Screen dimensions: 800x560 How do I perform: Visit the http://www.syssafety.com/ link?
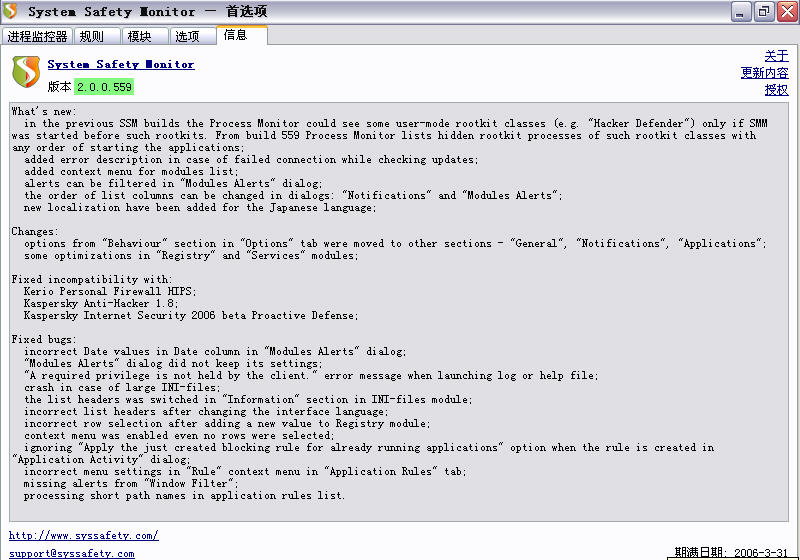pyautogui.click(x=84, y=536)
